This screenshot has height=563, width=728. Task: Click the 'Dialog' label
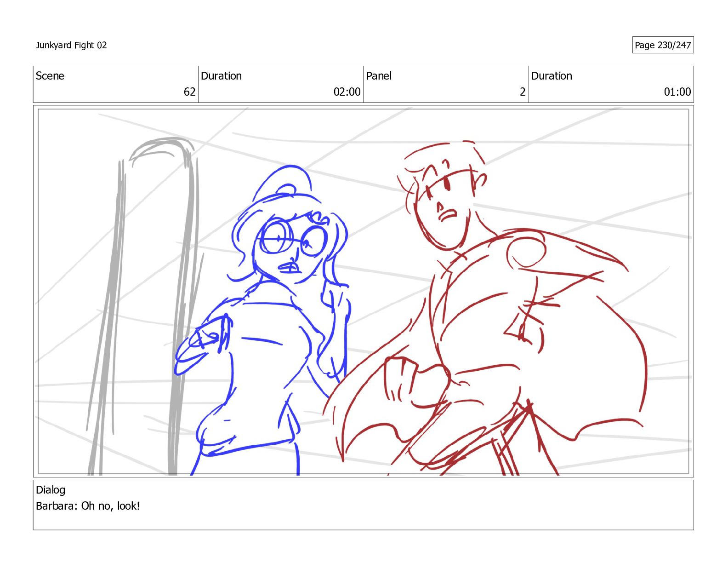pyautogui.click(x=51, y=490)
